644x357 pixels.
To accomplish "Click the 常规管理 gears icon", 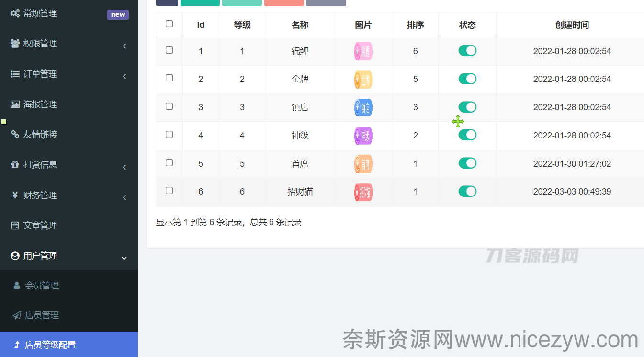I will [x=15, y=13].
